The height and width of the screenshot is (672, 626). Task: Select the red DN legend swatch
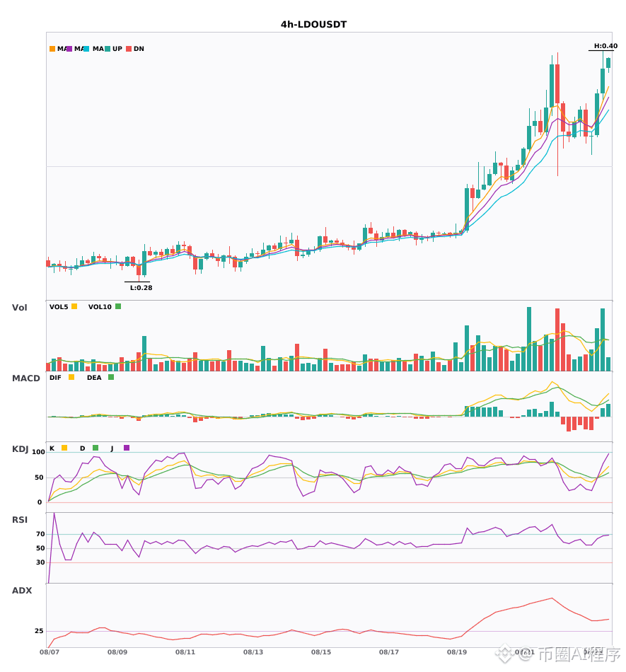129,49
